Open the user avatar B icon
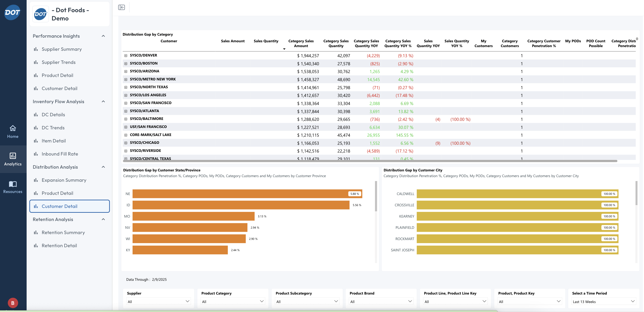Image resolution: width=644 pixels, height=312 pixels. tap(13, 303)
